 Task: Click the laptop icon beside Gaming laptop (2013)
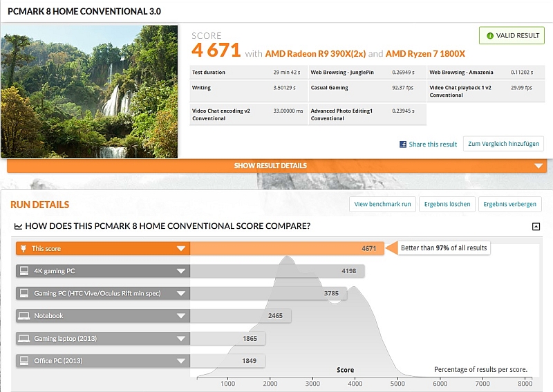coord(24,338)
